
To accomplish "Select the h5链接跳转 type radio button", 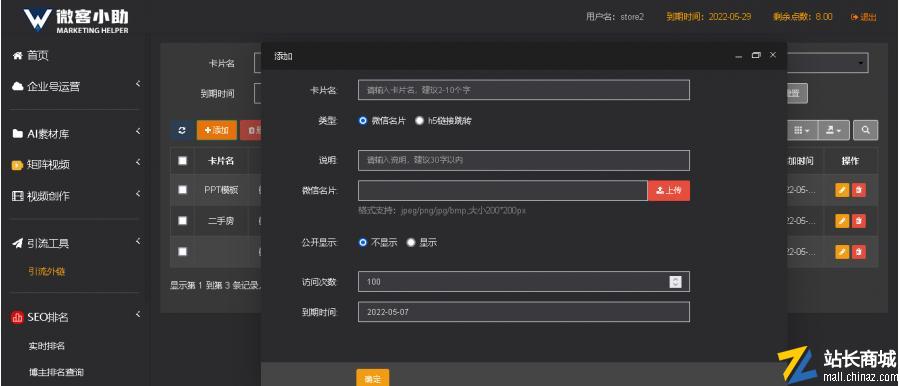I will [420, 121].
